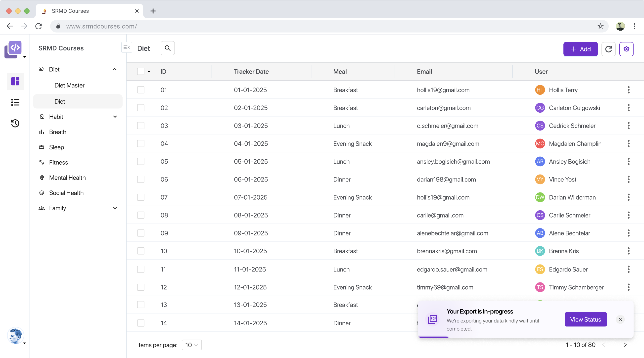Select the dashboard layout icon in left rail
The height and width of the screenshot is (358, 644).
tap(15, 82)
